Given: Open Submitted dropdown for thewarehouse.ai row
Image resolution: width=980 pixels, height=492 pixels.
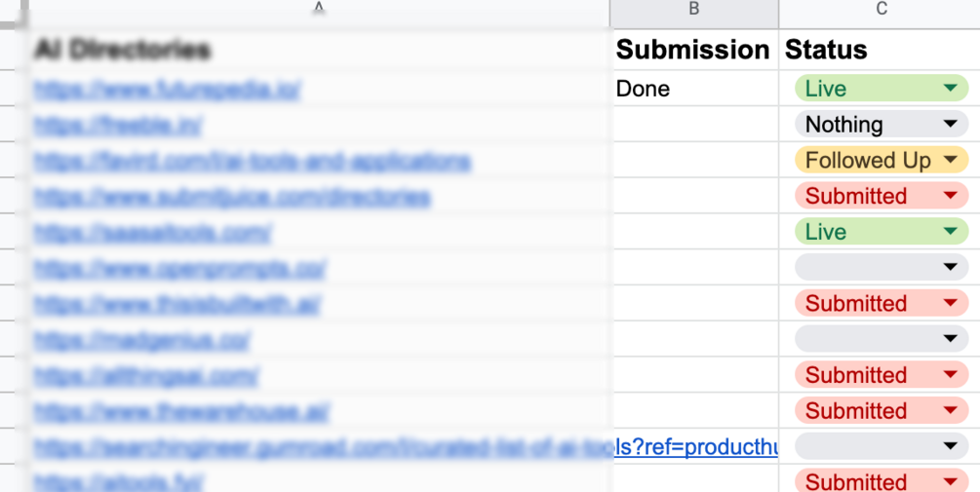Looking at the screenshot, I should pos(882,411).
